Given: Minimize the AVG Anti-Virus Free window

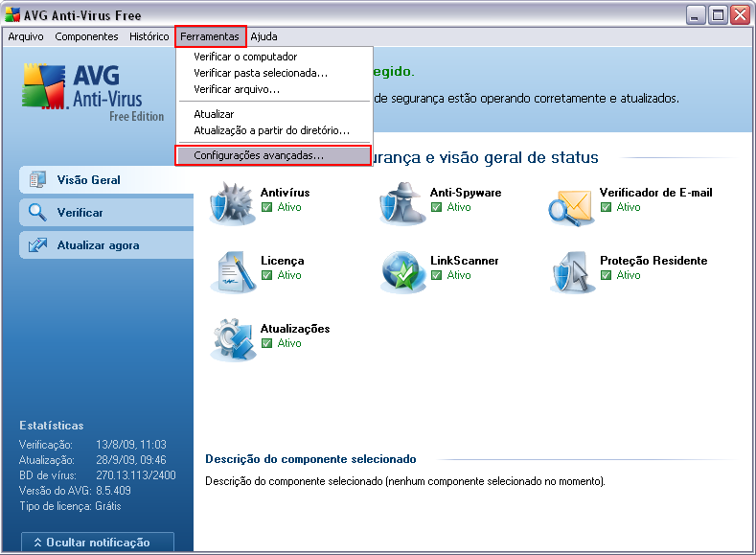Looking at the screenshot, I should pos(696,15).
